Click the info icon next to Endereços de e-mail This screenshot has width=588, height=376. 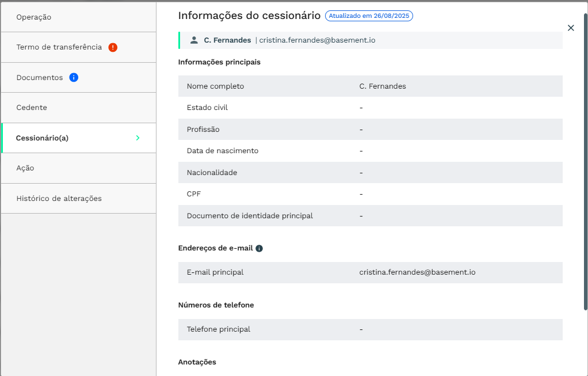(259, 248)
